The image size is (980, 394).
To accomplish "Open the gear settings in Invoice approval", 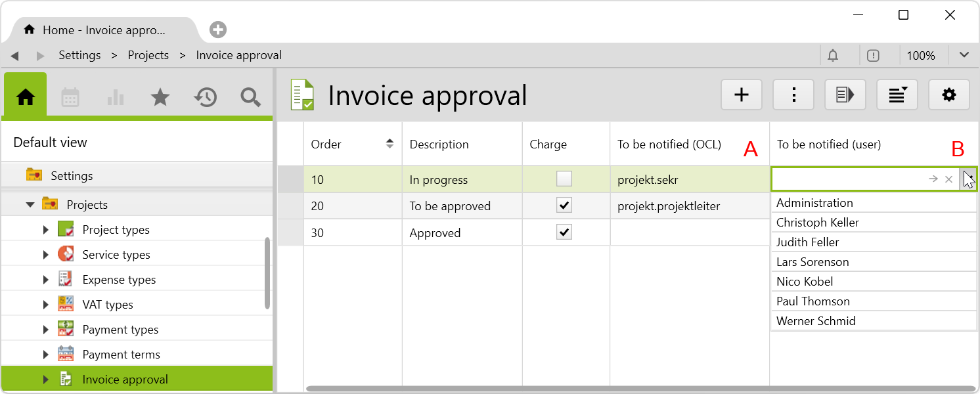I will 948,95.
